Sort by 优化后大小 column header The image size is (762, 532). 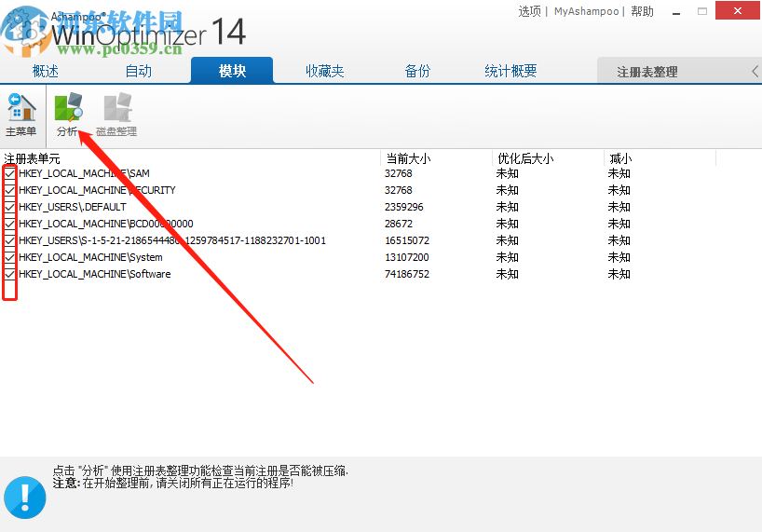click(x=525, y=159)
